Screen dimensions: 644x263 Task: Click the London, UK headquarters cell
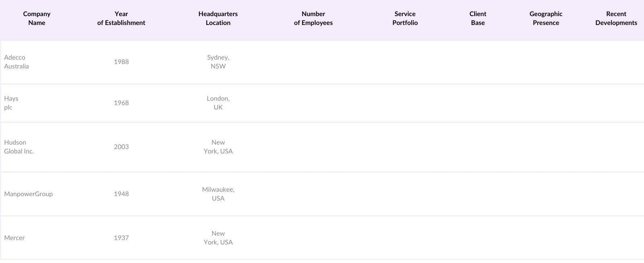(x=218, y=103)
